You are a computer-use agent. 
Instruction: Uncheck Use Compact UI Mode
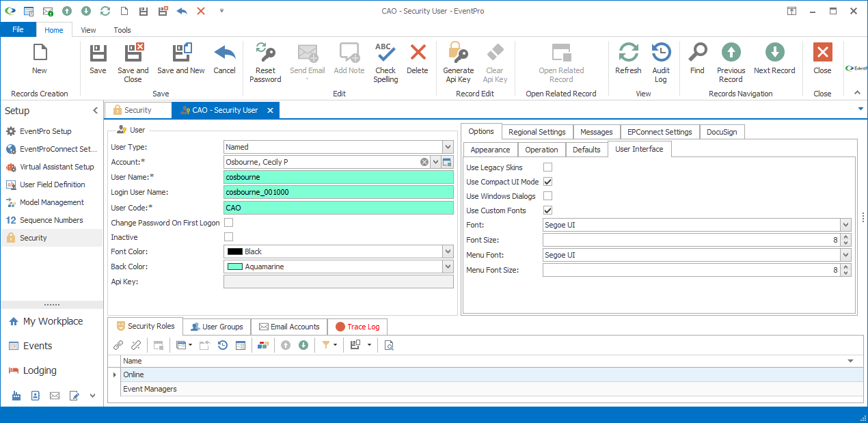point(547,182)
